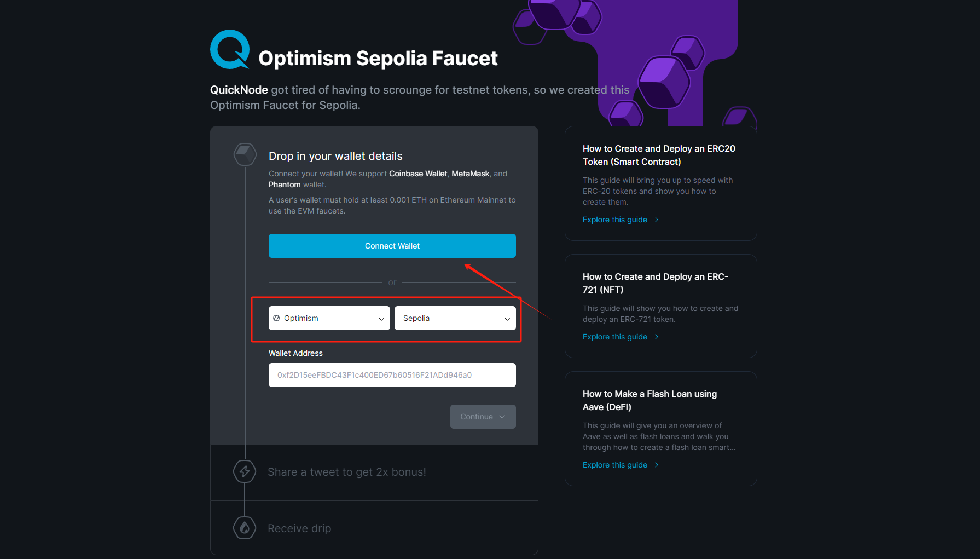The height and width of the screenshot is (559, 980).
Task: Select the Share a tweet step
Action: coord(346,472)
